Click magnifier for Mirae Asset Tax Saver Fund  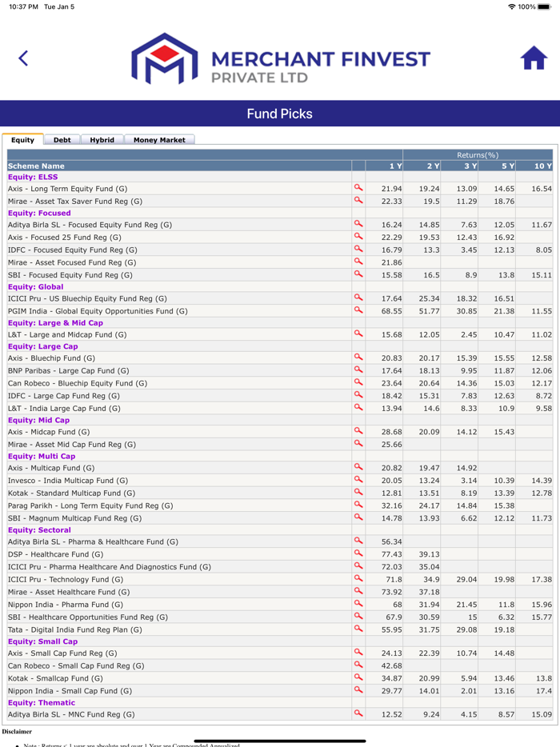[358, 200]
